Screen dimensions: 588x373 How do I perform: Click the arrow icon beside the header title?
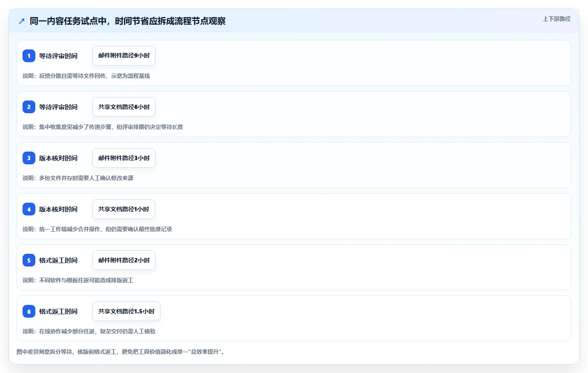[x=22, y=21]
